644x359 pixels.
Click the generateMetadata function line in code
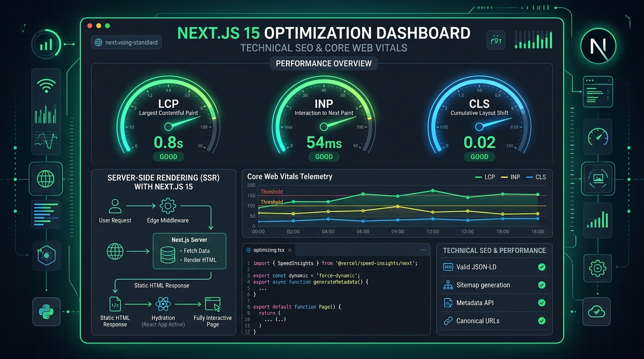click(x=311, y=282)
